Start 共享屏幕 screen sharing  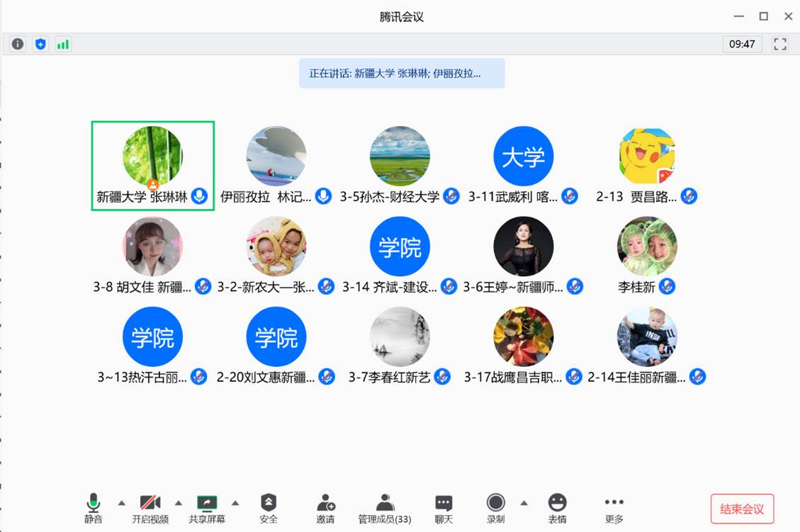[x=207, y=508]
